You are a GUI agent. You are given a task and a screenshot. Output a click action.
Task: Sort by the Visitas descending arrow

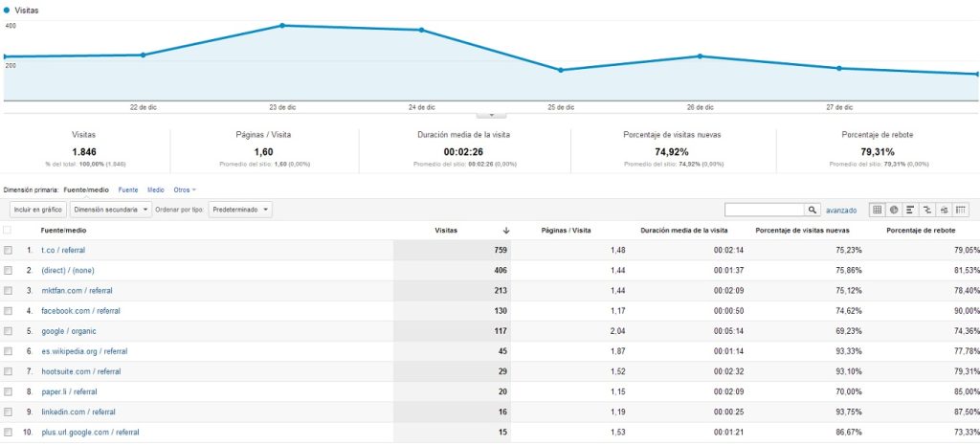506,231
